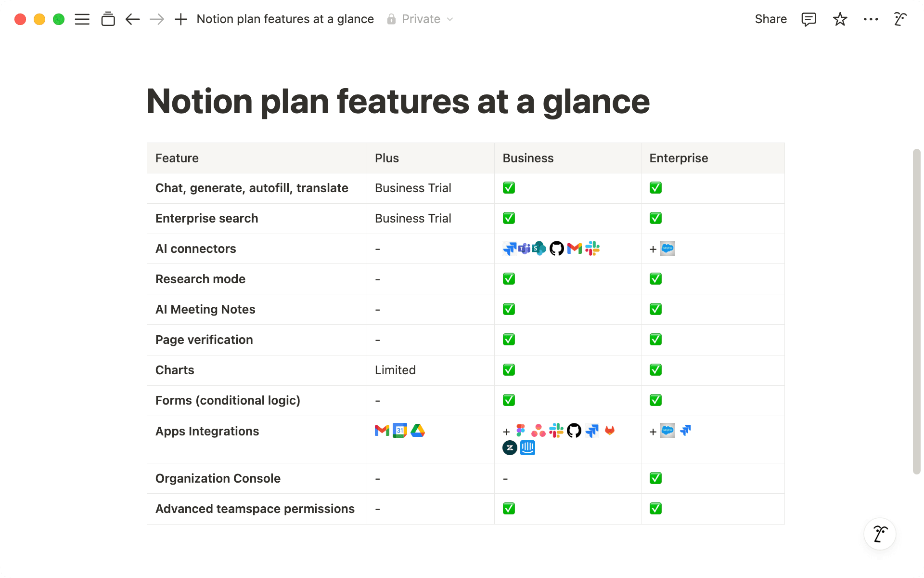Image resolution: width=924 pixels, height=578 pixels.
Task: Click the GitLab icon under Business Apps Integrations
Action: (609, 430)
